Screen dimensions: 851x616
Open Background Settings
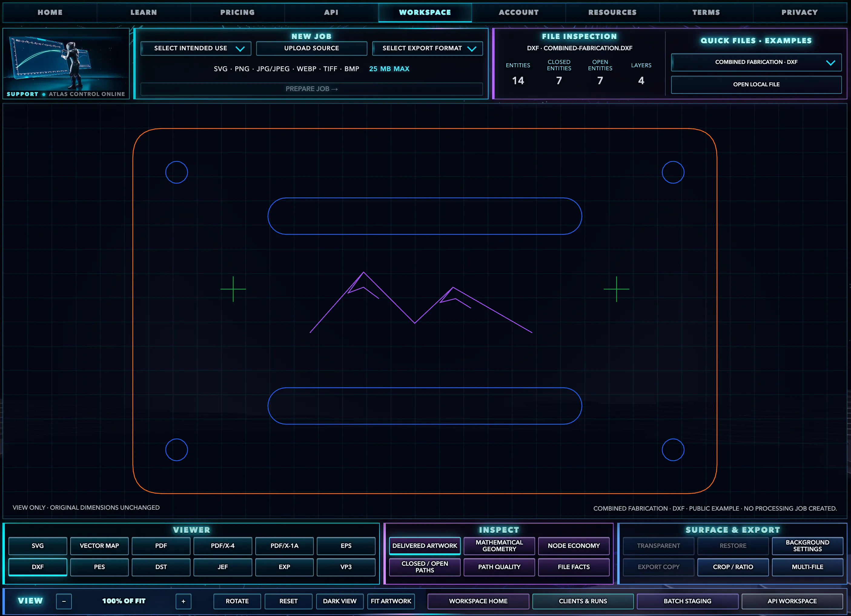[x=807, y=546]
